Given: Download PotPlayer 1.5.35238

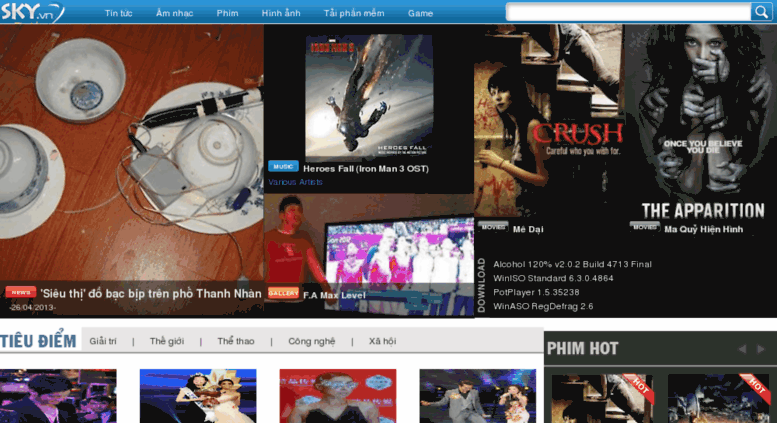Looking at the screenshot, I should [536, 292].
